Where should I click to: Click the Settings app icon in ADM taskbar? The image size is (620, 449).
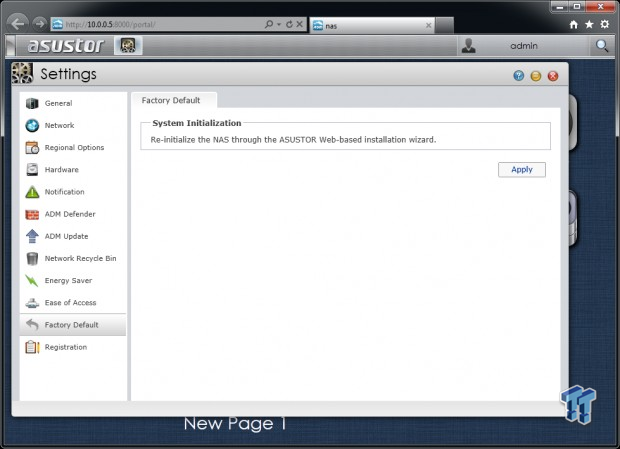coord(128,45)
